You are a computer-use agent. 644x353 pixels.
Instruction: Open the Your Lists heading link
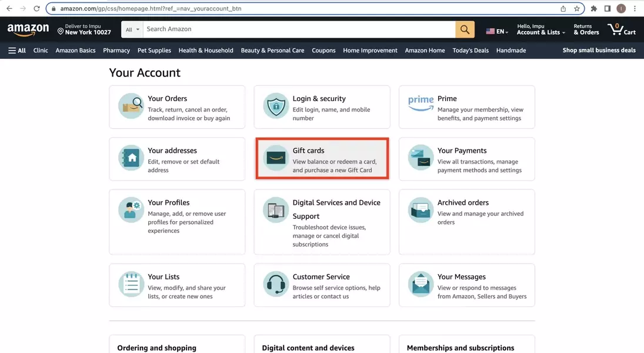click(163, 277)
